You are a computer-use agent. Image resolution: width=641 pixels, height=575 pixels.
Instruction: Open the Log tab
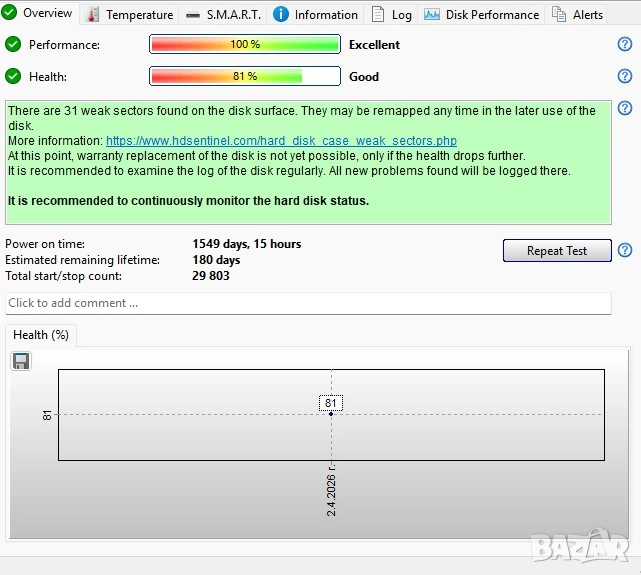click(392, 15)
